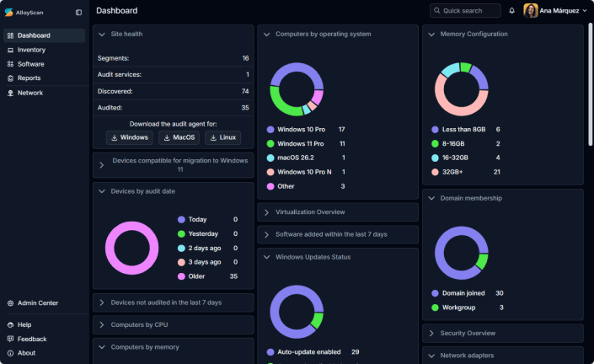Expand Devices compatible for migration to Windows 11
594x364 pixels.
click(x=101, y=165)
